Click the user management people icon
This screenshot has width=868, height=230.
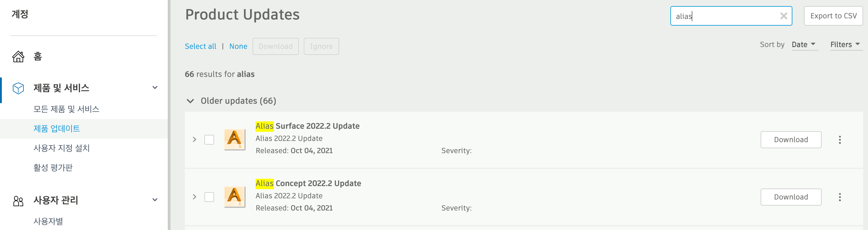[x=18, y=201]
